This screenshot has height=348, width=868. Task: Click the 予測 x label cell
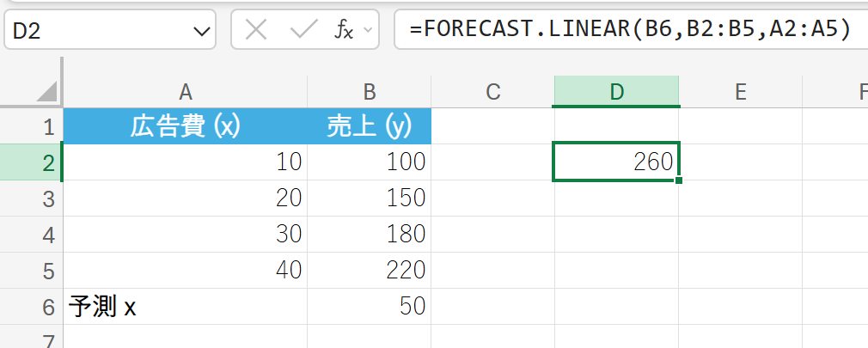tap(185, 307)
